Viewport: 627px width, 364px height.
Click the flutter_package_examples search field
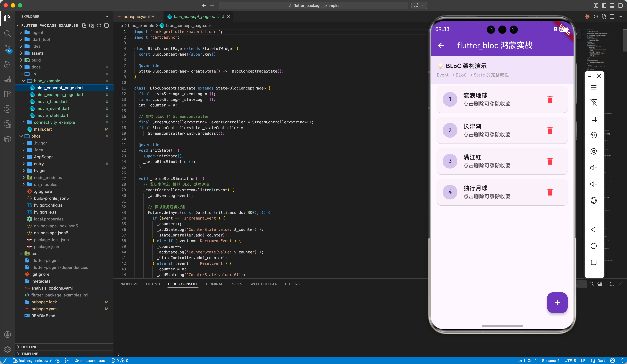[313, 5]
